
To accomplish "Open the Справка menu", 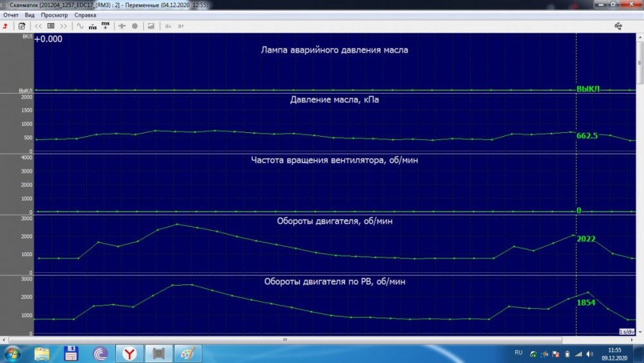I will tap(85, 15).
